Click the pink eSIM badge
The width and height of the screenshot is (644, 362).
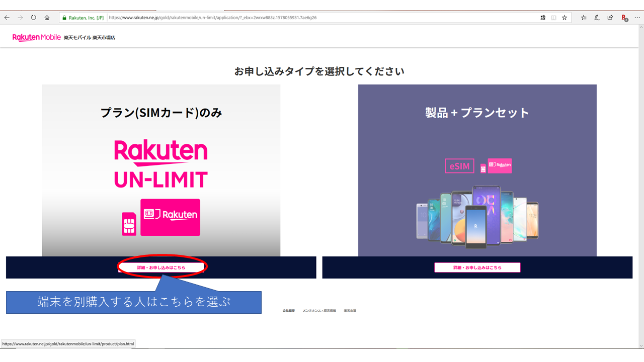[460, 166]
